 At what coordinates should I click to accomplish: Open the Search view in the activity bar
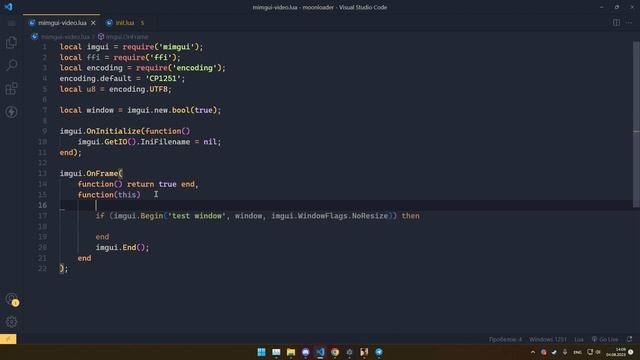[11, 65]
